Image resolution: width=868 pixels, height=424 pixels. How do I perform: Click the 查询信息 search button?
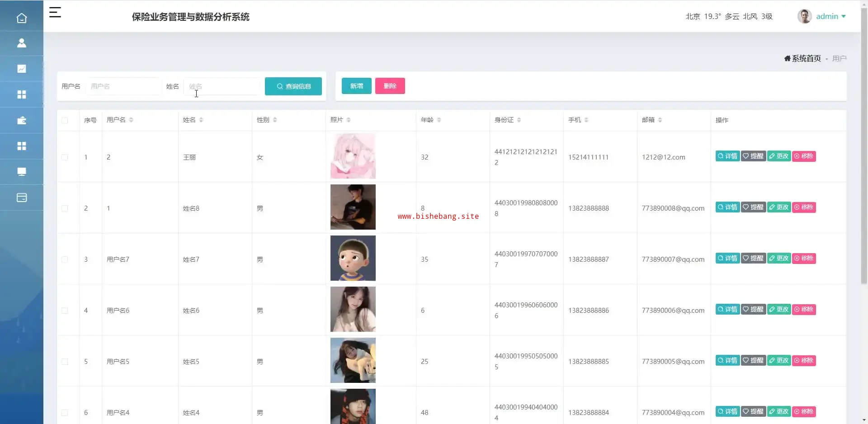click(293, 86)
